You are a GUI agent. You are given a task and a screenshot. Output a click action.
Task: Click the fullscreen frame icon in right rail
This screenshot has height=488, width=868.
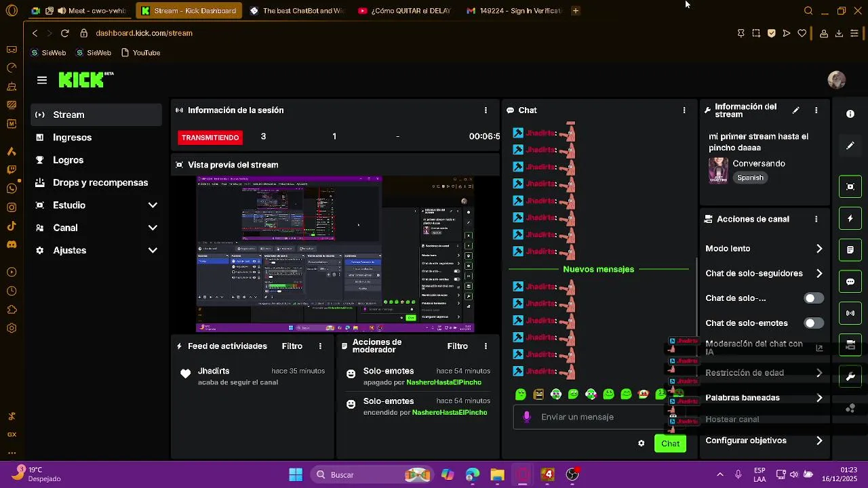[850, 186]
